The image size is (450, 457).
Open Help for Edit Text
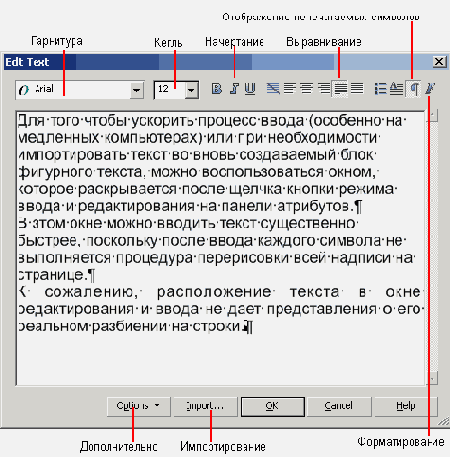[406, 406]
